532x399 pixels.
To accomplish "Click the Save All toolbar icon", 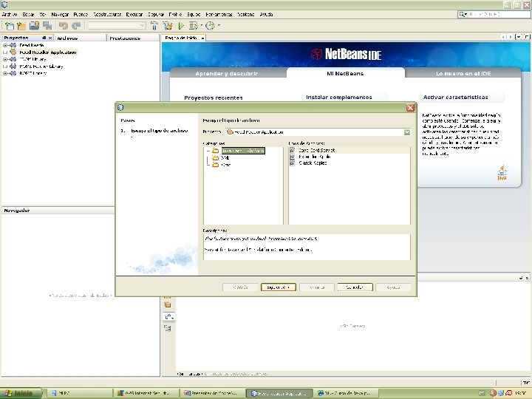I will coord(47,25).
